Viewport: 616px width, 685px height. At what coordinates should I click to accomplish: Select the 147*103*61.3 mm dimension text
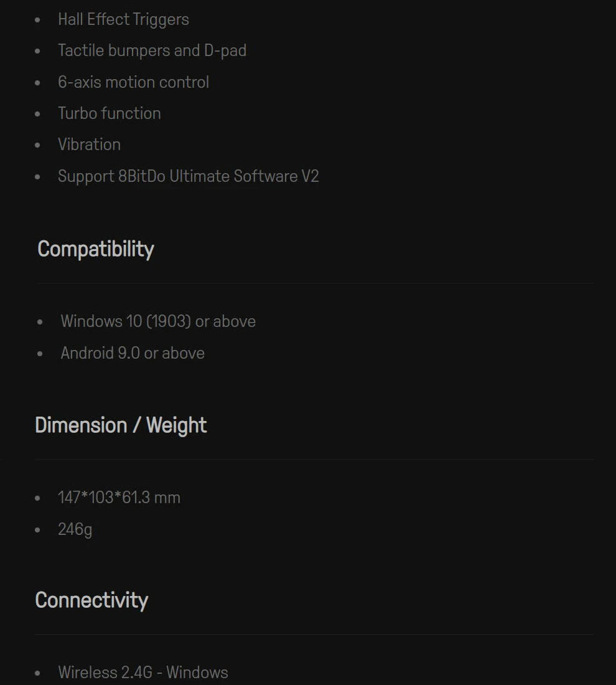pos(119,498)
